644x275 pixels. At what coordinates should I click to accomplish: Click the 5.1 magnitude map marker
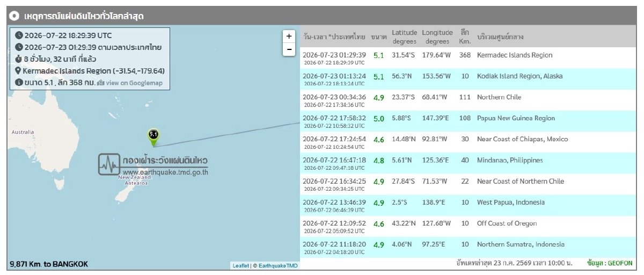(x=153, y=137)
